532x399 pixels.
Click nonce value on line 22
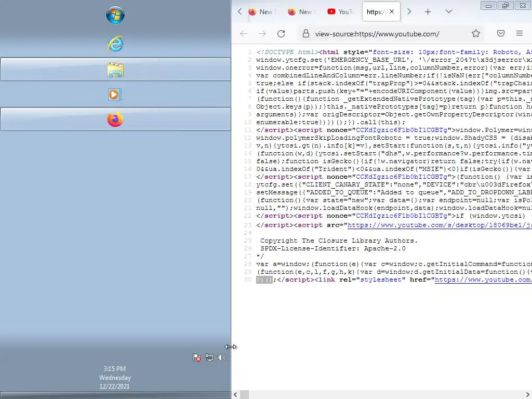point(402,216)
